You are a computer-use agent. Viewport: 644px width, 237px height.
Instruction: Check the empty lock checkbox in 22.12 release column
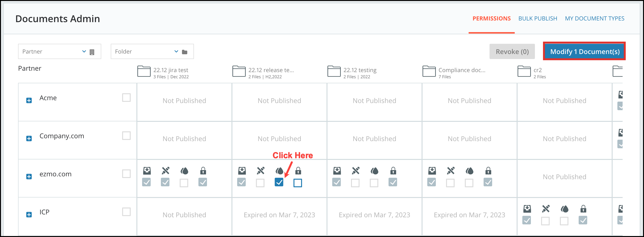click(298, 183)
